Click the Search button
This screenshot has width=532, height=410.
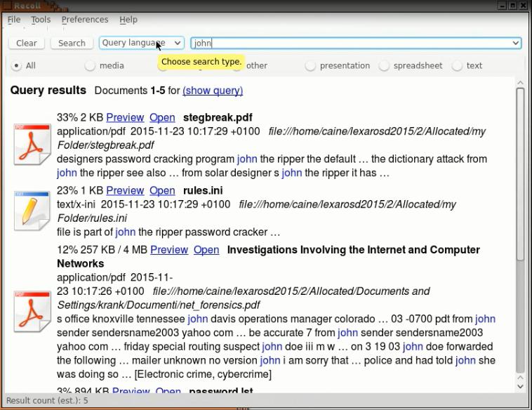click(x=72, y=43)
